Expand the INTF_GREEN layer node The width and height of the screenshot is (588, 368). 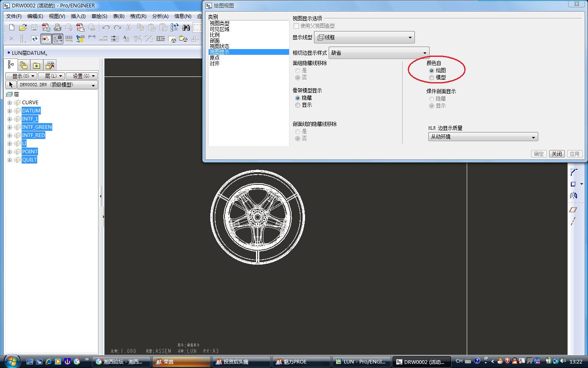10,127
